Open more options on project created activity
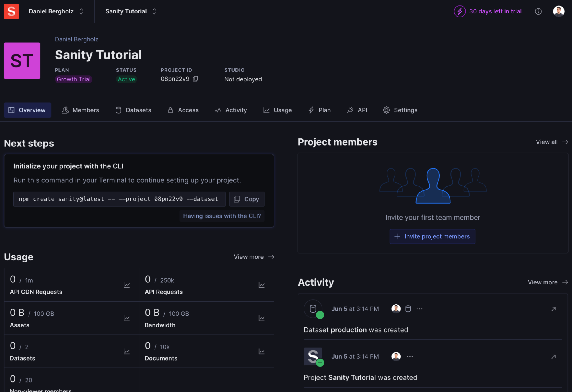This screenshot has height=392, width=572. [x=410, y=357]
